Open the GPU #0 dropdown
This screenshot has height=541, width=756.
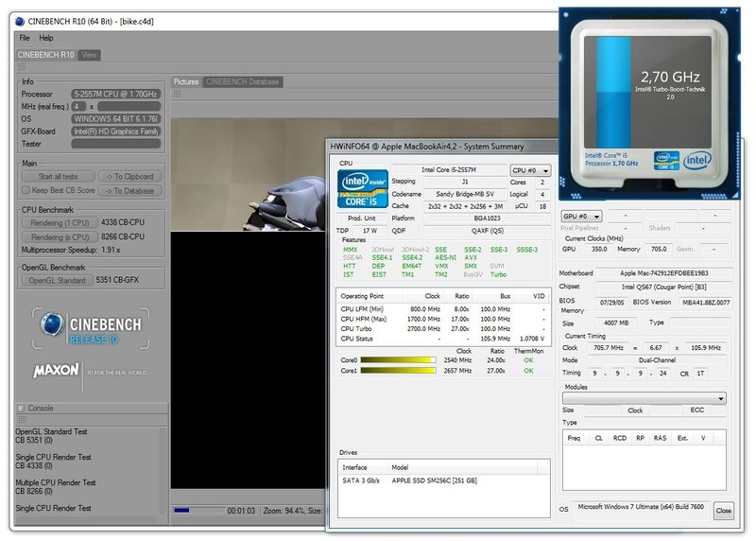click(581, 217)
